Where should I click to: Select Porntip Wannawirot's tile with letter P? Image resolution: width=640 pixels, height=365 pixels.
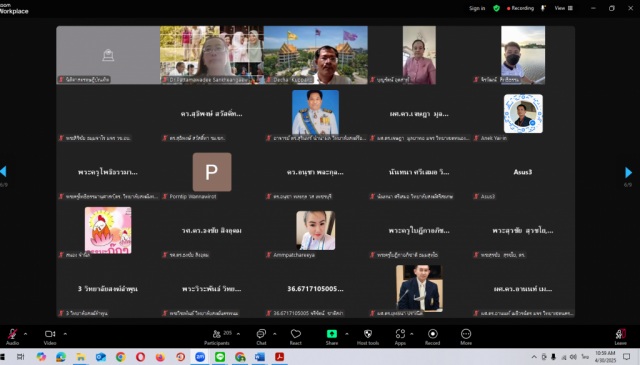pos(212,172)
